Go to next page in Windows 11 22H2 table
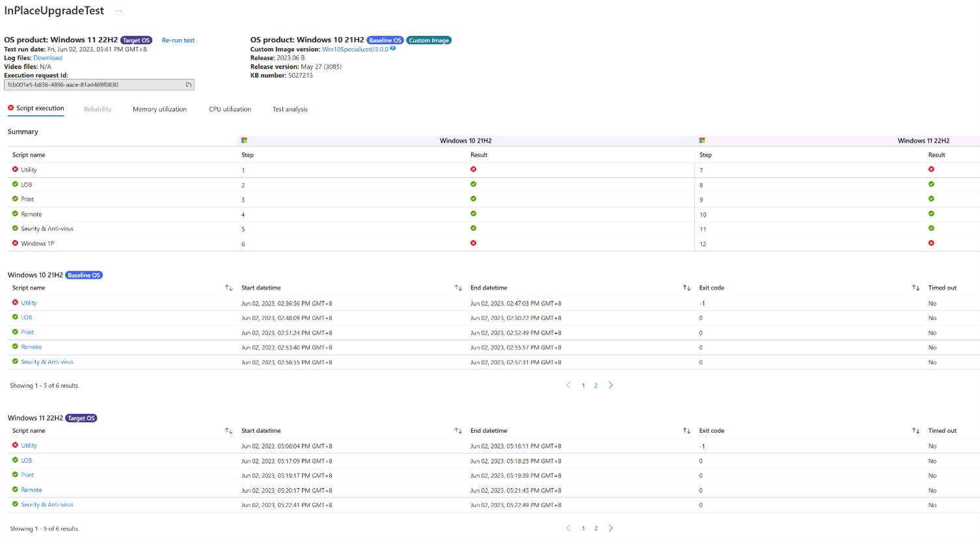 (610, 529)
